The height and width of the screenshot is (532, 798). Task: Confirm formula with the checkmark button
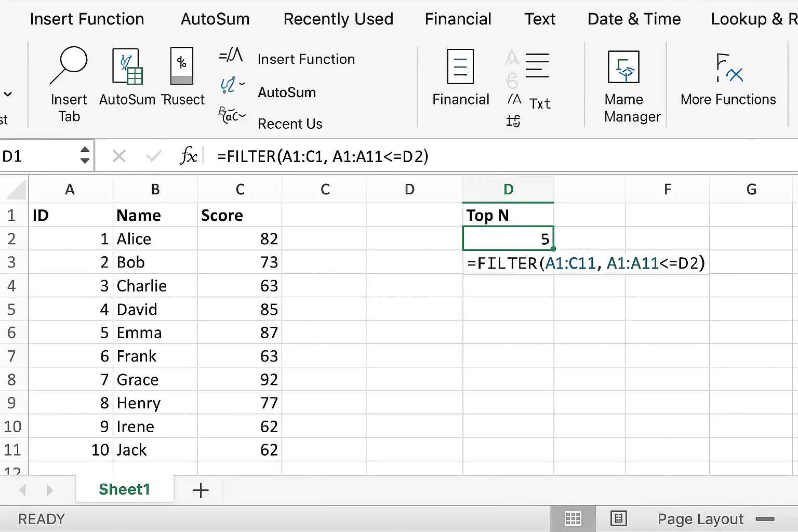154,155
